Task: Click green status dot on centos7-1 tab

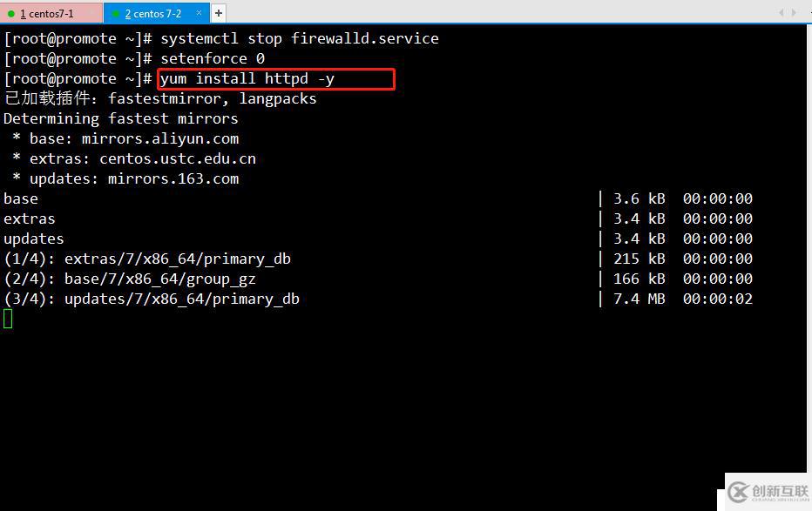Action: (x=11, y=14)
